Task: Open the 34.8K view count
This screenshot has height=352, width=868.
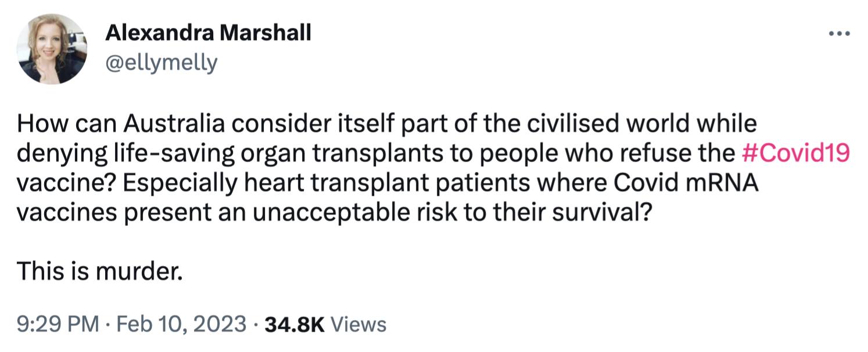Action: (x=295, y=324)
